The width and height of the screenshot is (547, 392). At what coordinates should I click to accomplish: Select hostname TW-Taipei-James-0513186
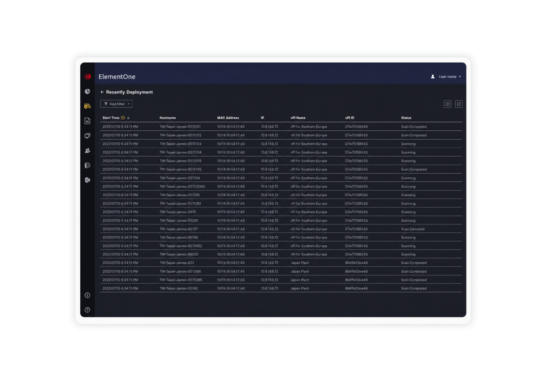click(180, 271)
